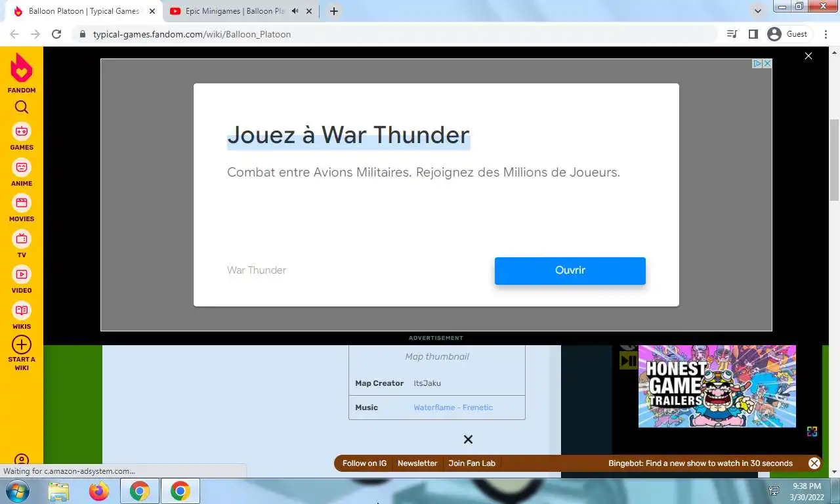Mute the audio icon on the YouTube tab
The image size is (840, 504).
[x=295, y=11]
